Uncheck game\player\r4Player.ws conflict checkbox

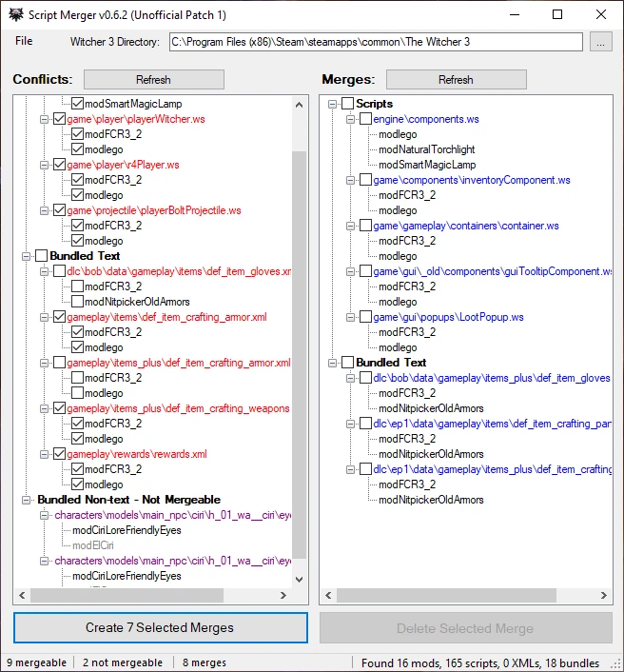(x=59, y=165)
